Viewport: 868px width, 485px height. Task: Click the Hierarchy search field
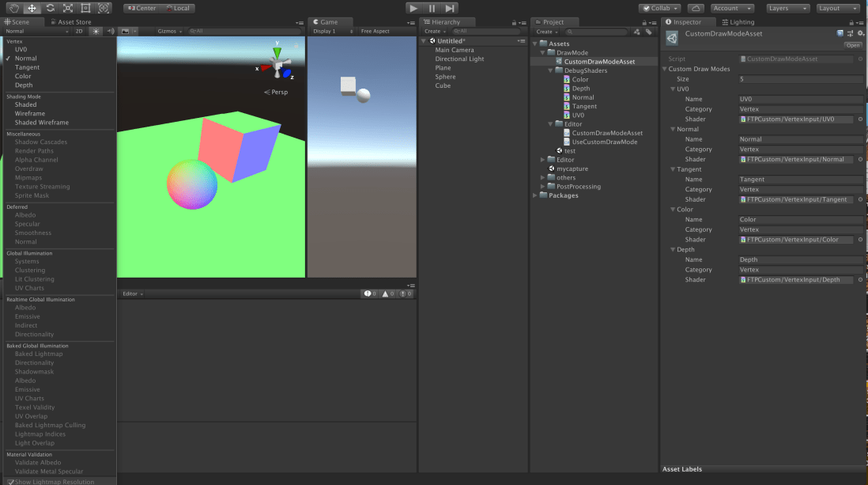(x=485, y=30)
